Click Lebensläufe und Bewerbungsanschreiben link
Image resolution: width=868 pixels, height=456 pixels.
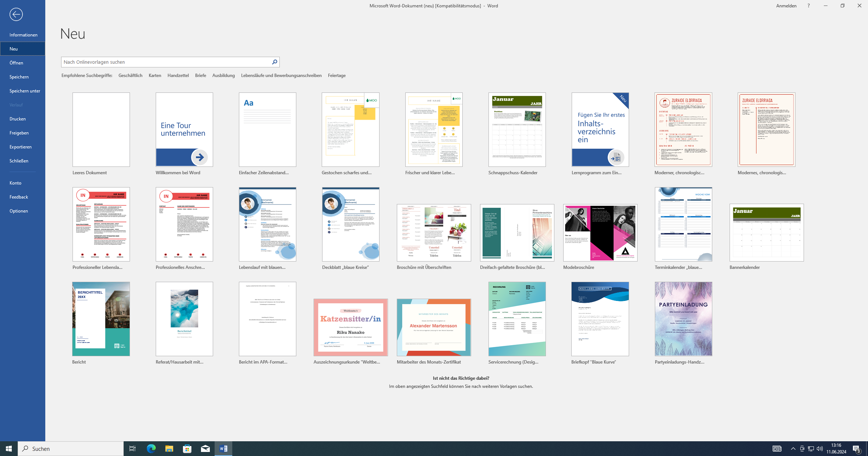pyautogui.click(x=281, y=75)
